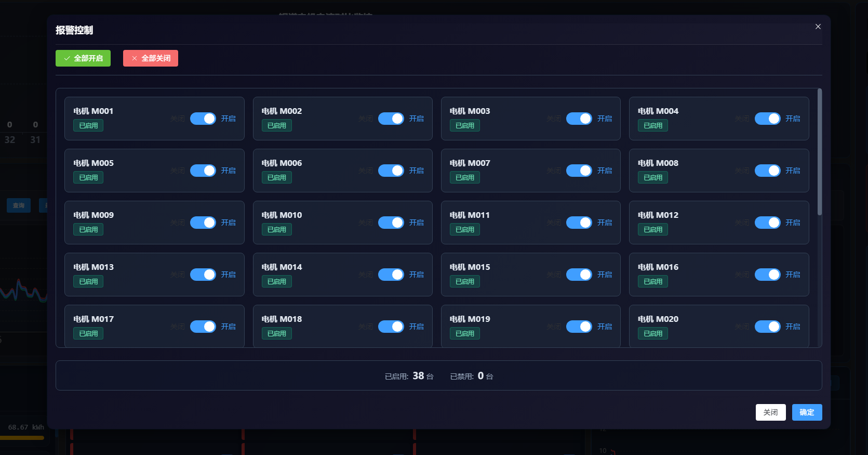Click the 已启用 tag under 电机 M005
Viewport: 868px width, 455px height.
[x=88, y=178]
